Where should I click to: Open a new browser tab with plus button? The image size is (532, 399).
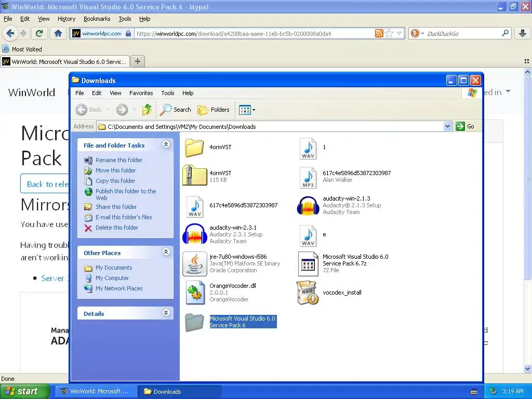[137, 61]
